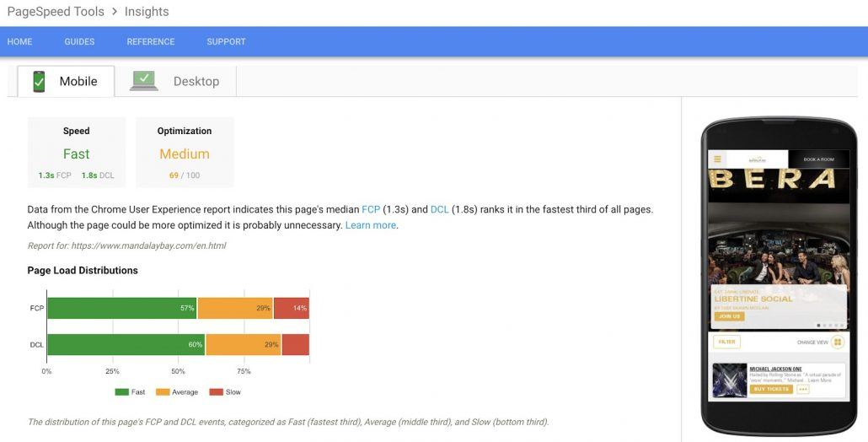Click the Michael Jackson One thumbnail
Viewport: 868px width, 442px height.
(730, 380)
